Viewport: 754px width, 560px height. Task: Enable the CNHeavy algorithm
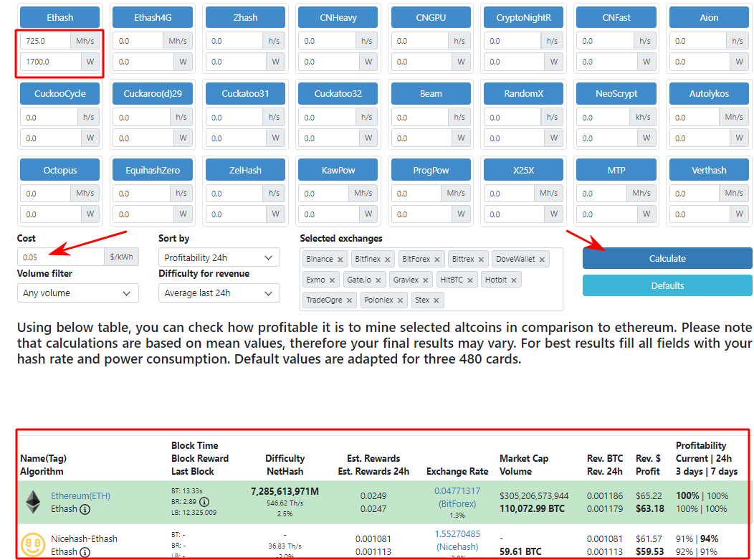click(x=338, y=17)
